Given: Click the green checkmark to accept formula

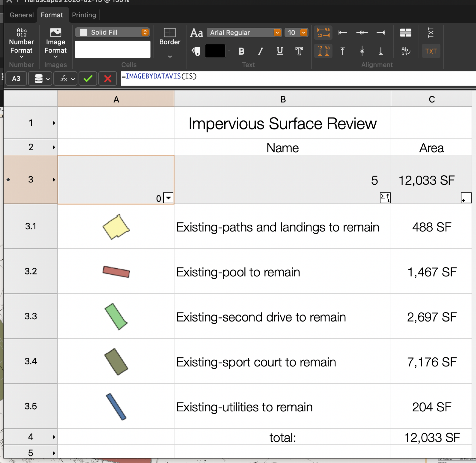Looking at the screenshot, I should tap(88, 79).
